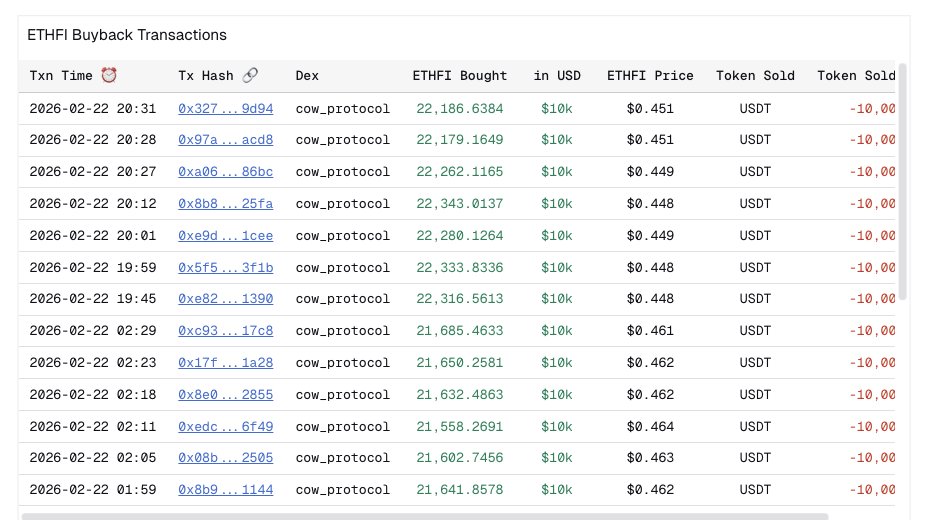Open transaction hash 0x8b9...1144
Viewport: 935px width, 520px height.
(x=225, y=490)
